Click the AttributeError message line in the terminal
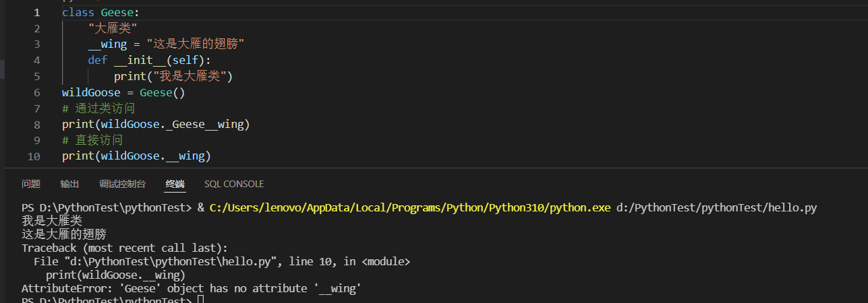The height and width of the screenshot is (303, 868). pos(192,288)
